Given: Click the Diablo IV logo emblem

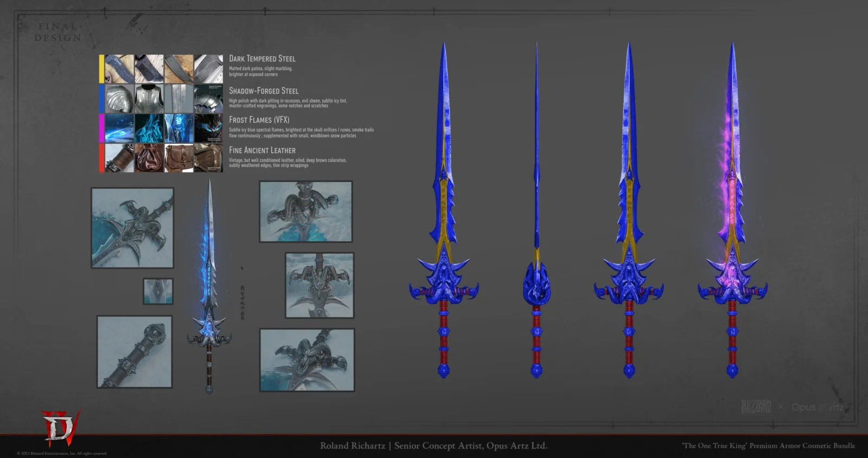Looking at the screenshot, I should (x=60, y=427).
